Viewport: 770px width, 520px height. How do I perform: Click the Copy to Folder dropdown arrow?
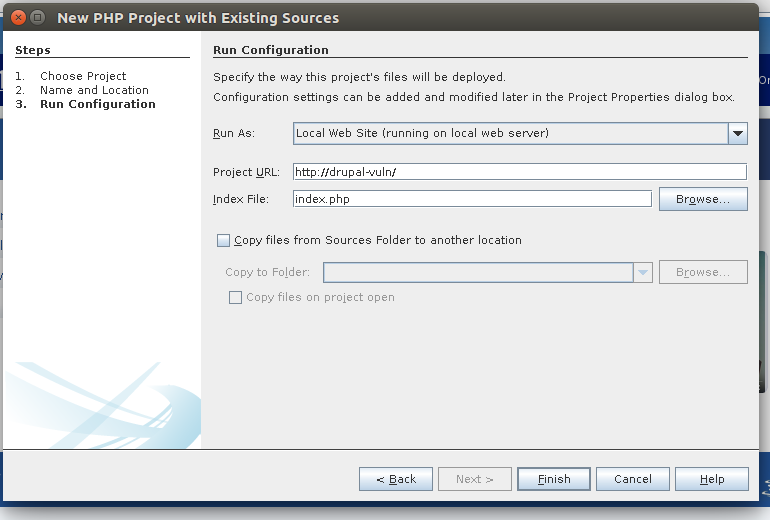pos(643,273)
